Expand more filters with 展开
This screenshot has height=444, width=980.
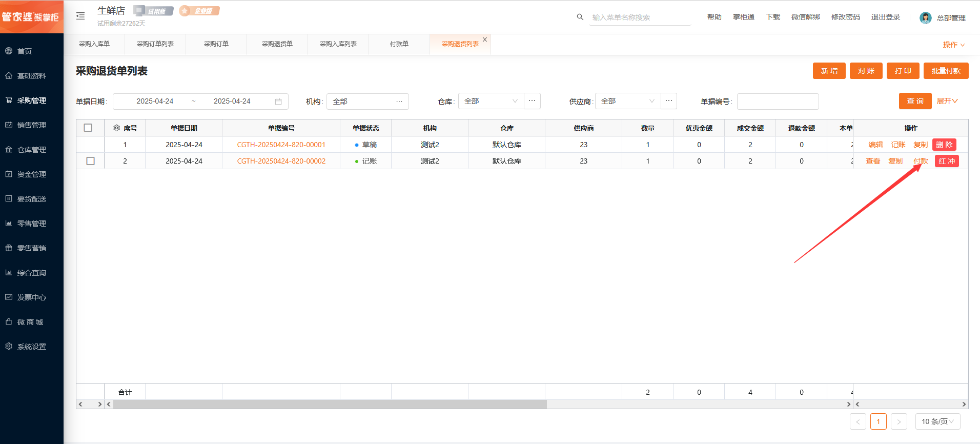[x=947, y=101]
